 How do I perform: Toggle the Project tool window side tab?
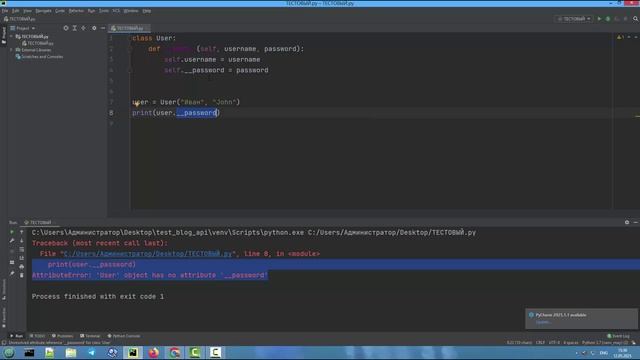pos(4,35)
